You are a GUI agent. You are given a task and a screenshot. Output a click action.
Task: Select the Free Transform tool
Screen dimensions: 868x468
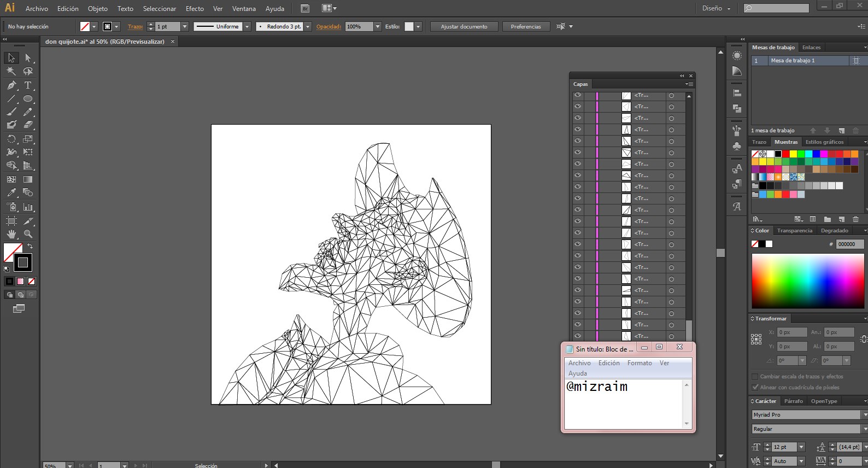point(28,152)
